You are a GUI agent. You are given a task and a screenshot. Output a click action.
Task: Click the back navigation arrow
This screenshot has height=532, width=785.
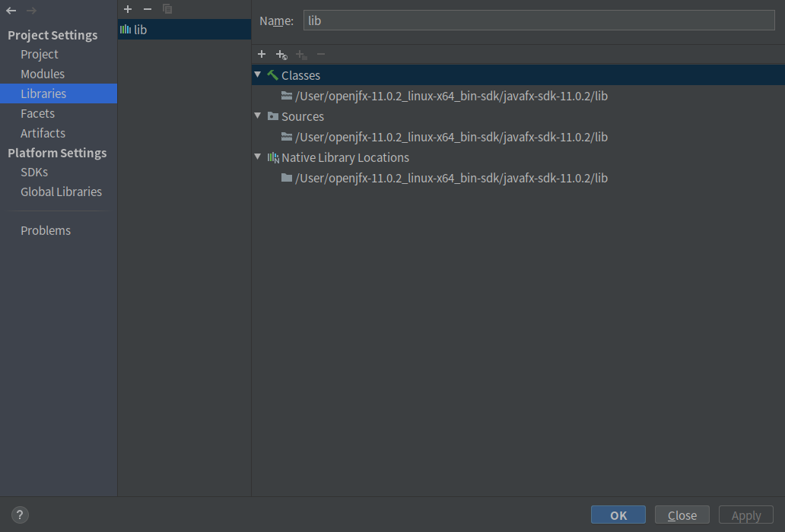click(10, 11)
